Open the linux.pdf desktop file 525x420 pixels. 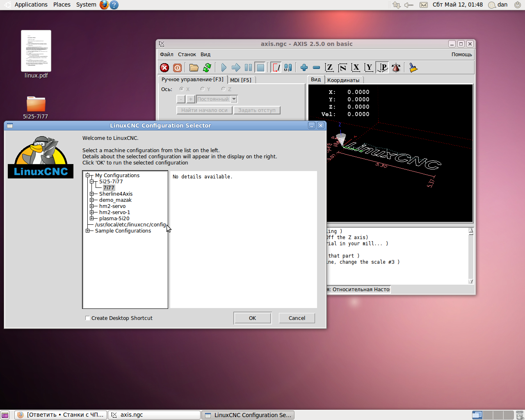[36, 54]
